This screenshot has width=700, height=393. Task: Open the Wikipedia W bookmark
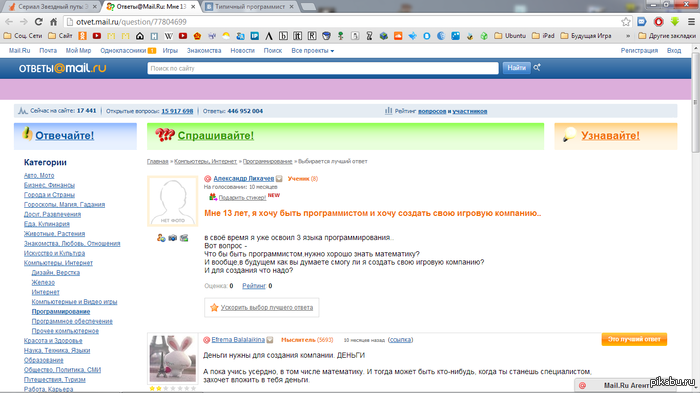click(x=168, y=36)
